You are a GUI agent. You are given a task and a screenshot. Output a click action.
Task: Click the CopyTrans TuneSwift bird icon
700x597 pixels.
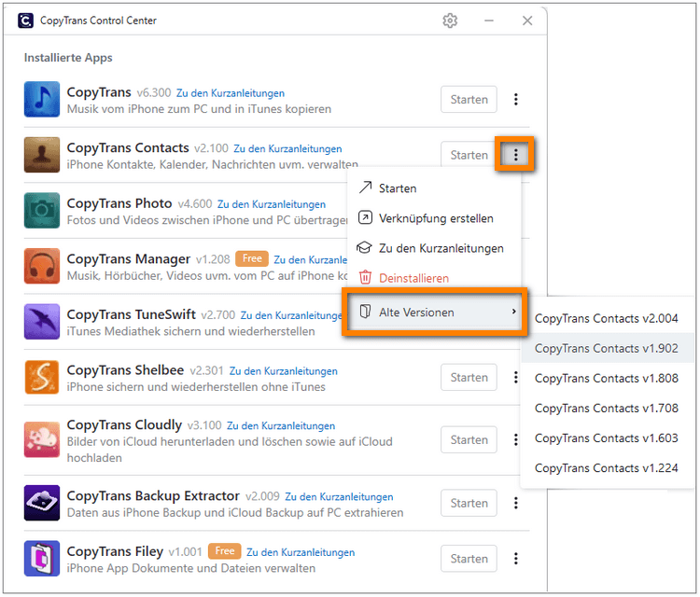pos(41,321)
